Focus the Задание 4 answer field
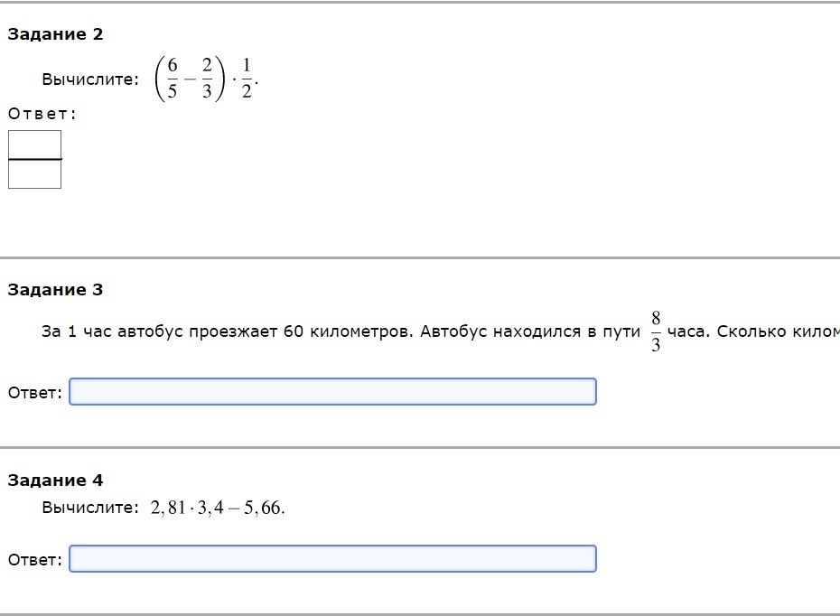This screenshot has width=840, height=616. [332, 559]
